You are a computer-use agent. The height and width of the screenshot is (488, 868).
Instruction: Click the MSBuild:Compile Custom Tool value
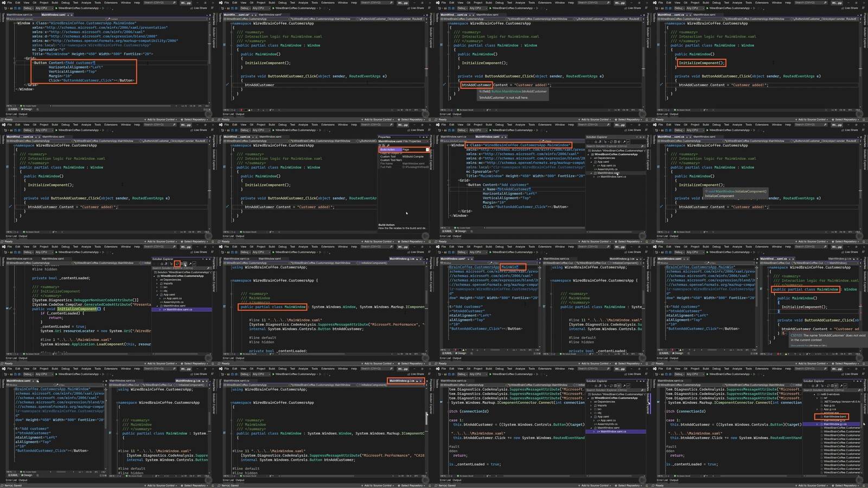pos(413,157)
